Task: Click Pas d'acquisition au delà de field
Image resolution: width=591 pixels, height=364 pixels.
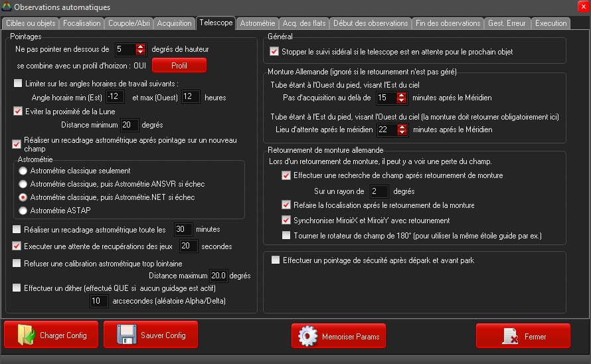Action: pos(386,98)
